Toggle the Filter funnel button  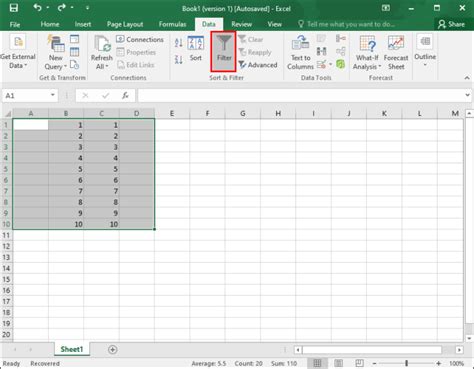point(224,51)
